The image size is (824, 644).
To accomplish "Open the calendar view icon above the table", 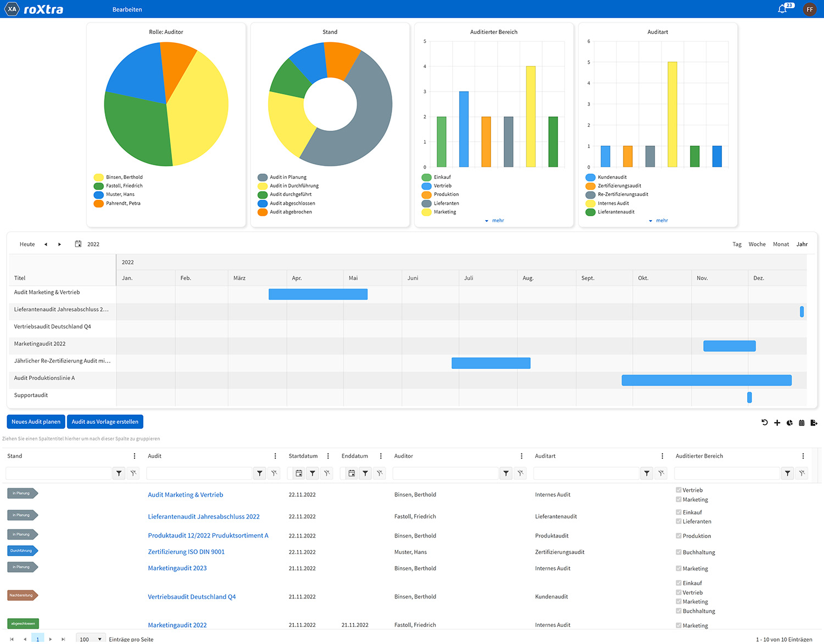I will [x=801, y=423].
